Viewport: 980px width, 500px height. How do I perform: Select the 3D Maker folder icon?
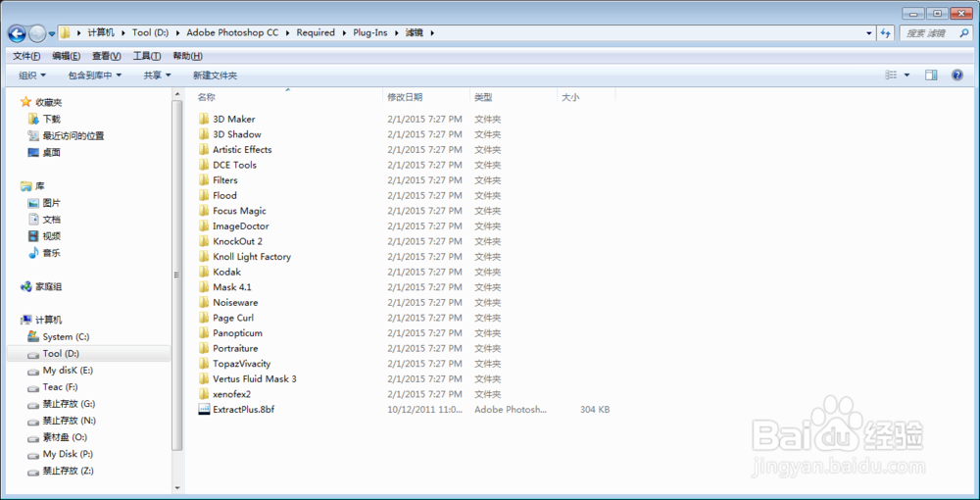[x=204, y=119]
